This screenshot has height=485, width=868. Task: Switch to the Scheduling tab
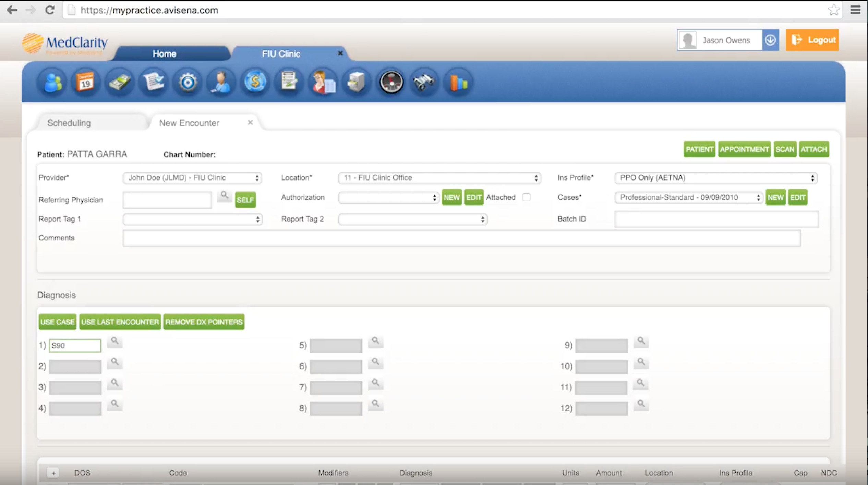tap(69, 123)
